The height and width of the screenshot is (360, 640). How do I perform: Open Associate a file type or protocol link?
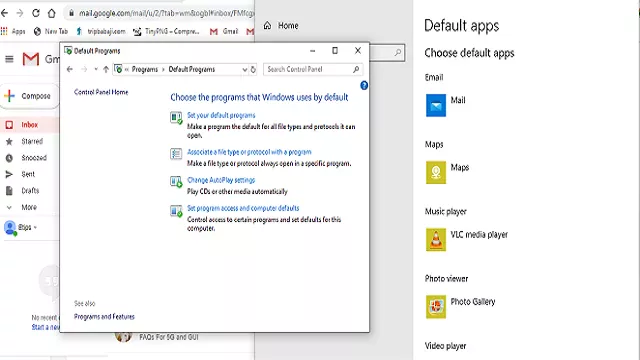pyautogui.click(x=249, y=152)
